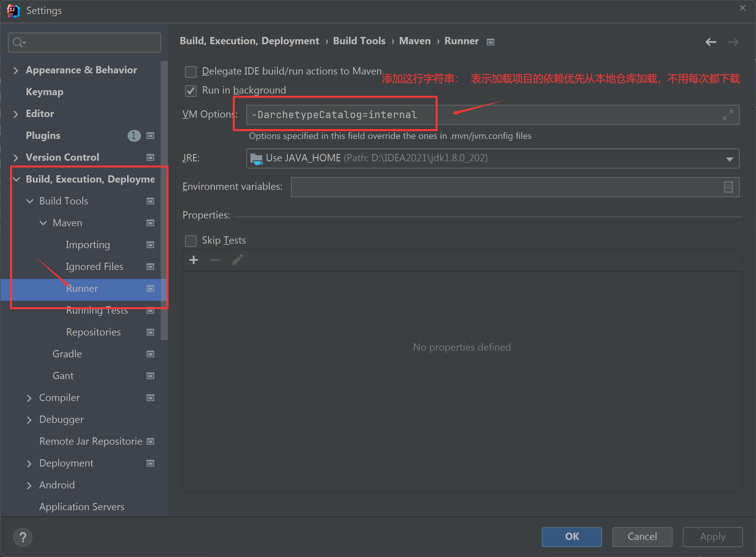Image resolution: width=756 pixels, height=557 pixels.
Task: Click Build Tools in the breadcrumb
Action: 359,41
